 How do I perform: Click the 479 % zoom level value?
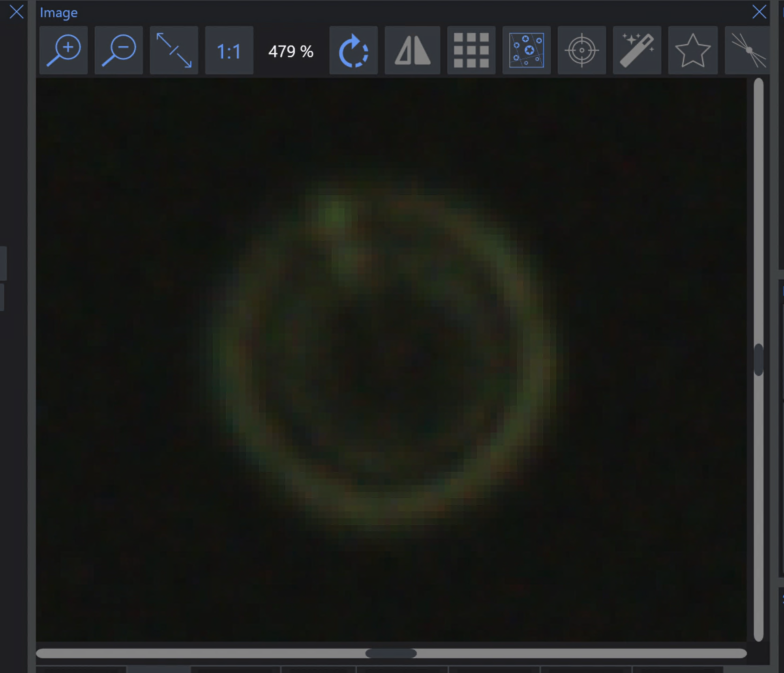[291, 51]
